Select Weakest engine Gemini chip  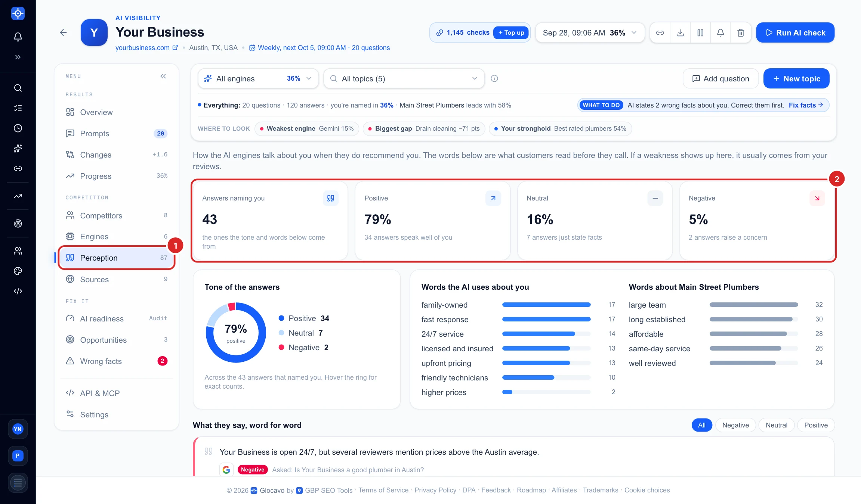point(307,128)
